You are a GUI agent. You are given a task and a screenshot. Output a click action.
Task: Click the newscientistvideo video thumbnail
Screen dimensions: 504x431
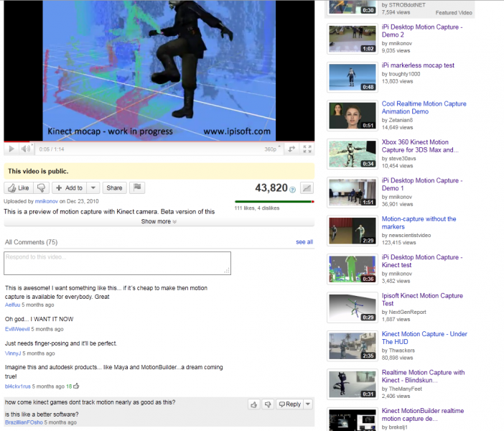[x=353, y=231]
